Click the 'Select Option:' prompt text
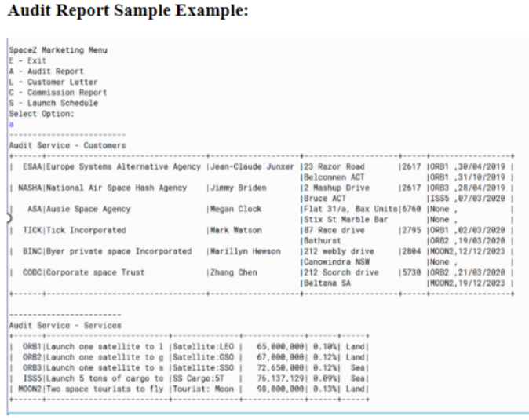 [x=42, y=114]
